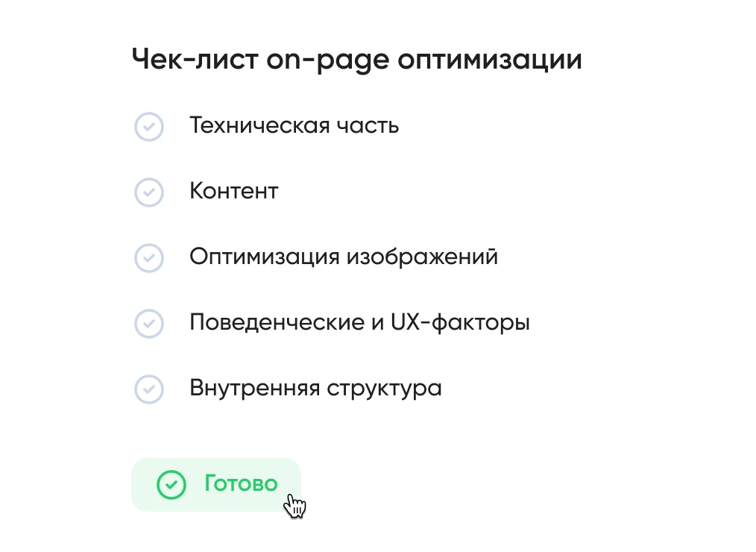The width and height of the screenshot is (756, 552).
Task: Open the Контент checklist item label
Action: coord(233,191)
